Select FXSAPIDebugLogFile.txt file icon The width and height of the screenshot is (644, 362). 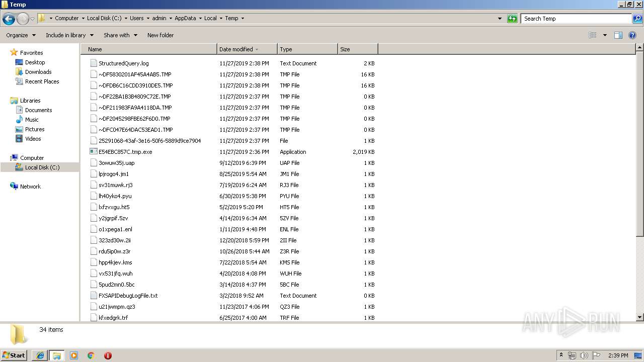(x=94, y=296)
